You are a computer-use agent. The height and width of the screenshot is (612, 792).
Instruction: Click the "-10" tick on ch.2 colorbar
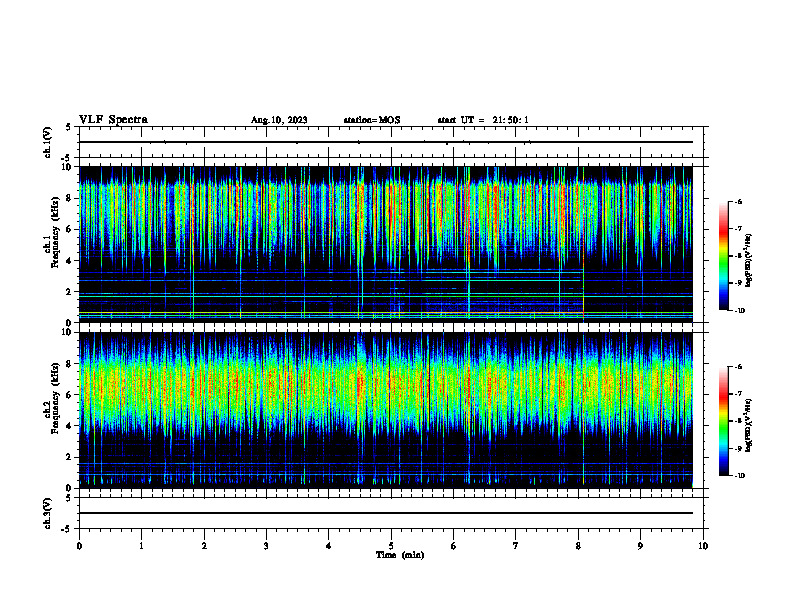[740, 476]
